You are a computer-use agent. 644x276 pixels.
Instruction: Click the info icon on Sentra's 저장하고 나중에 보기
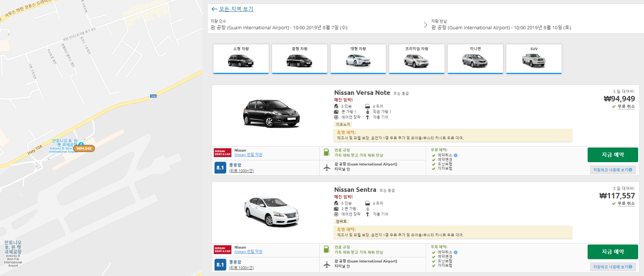tap(630, 267)
